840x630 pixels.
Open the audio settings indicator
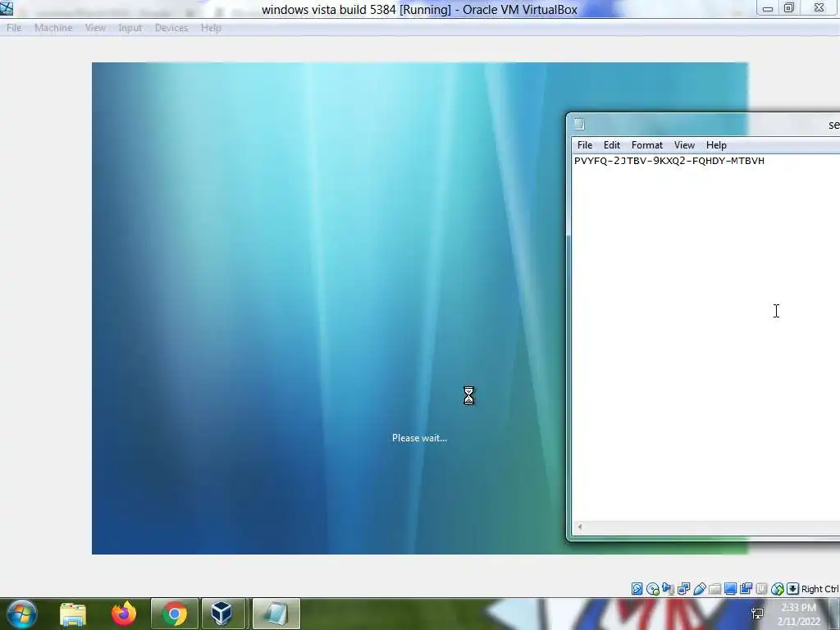(668, 589)
